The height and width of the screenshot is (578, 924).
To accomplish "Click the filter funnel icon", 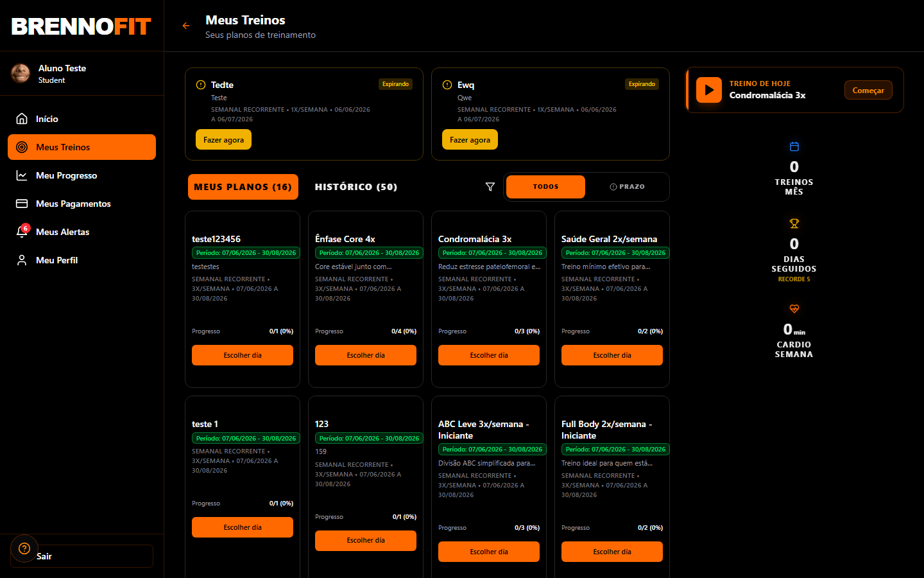I will click(490, 187).
